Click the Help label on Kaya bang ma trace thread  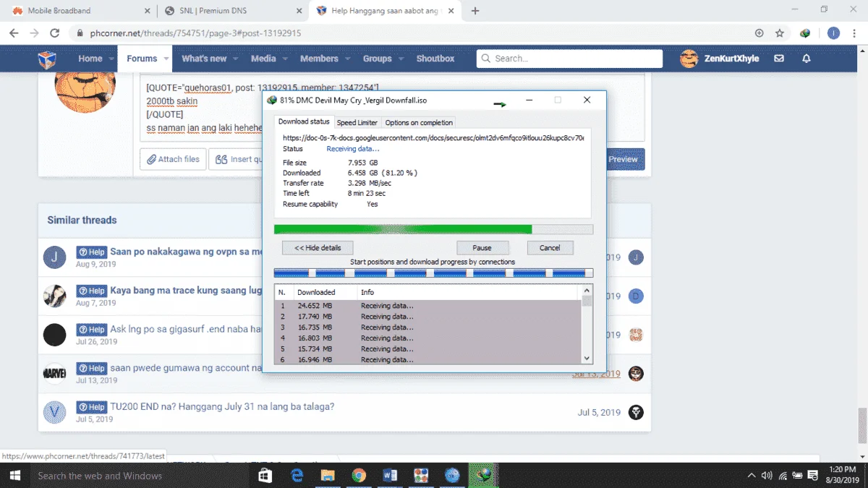(92, 291)
